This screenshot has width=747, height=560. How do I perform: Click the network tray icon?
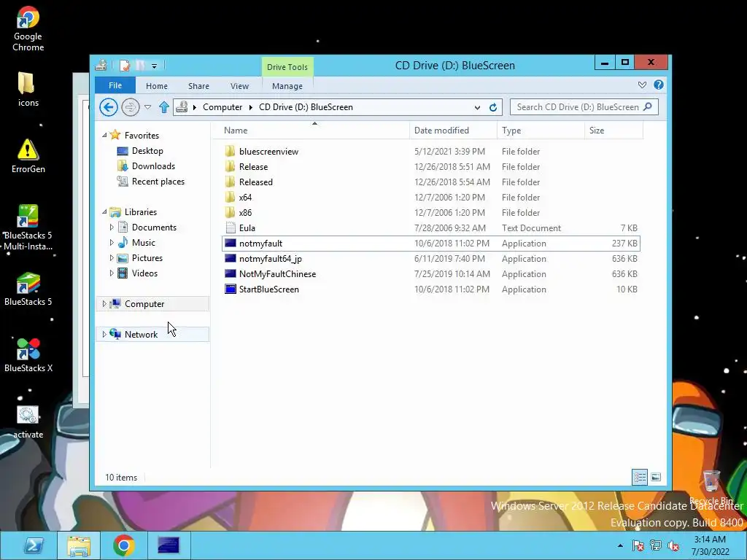(656, 545)
